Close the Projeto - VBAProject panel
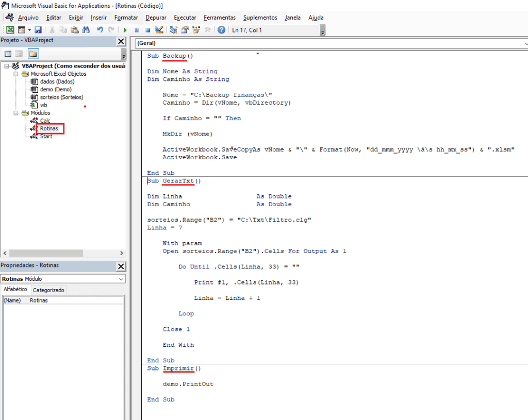528x420 pixels. coord(121,41)
